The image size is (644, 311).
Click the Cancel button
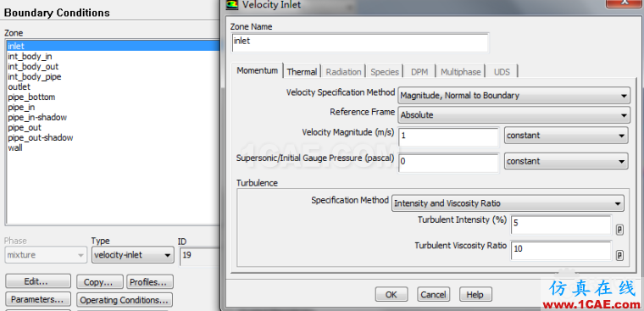433,294
